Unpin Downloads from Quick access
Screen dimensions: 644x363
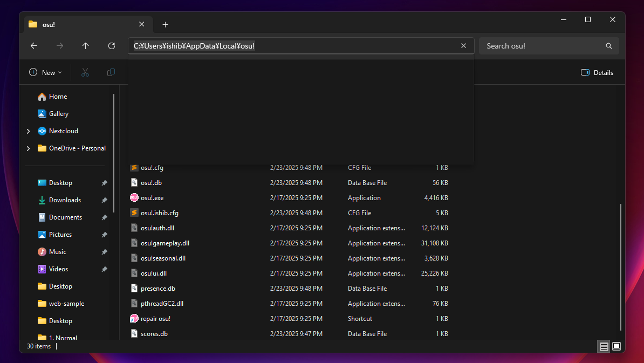click(104, 200)
